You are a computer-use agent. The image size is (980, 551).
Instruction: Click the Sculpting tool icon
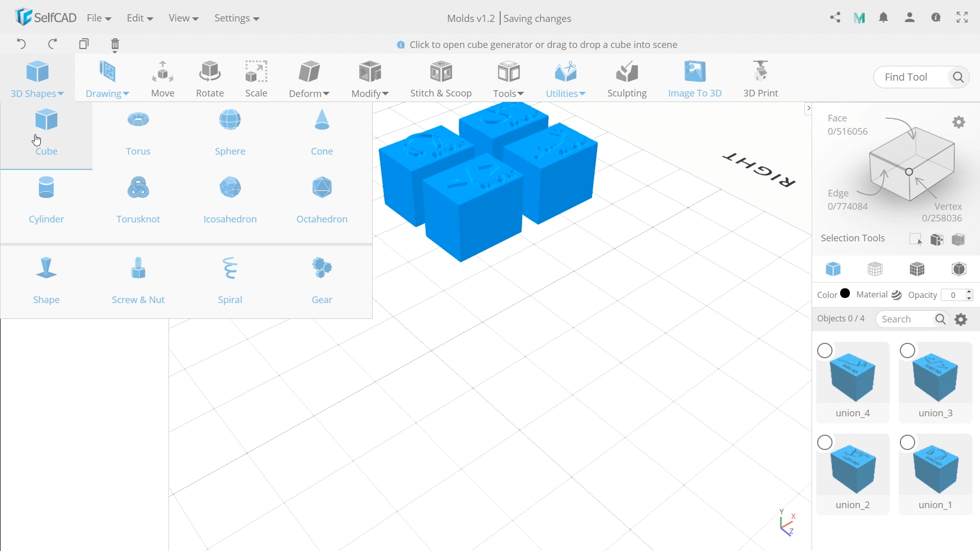[627, 72]
